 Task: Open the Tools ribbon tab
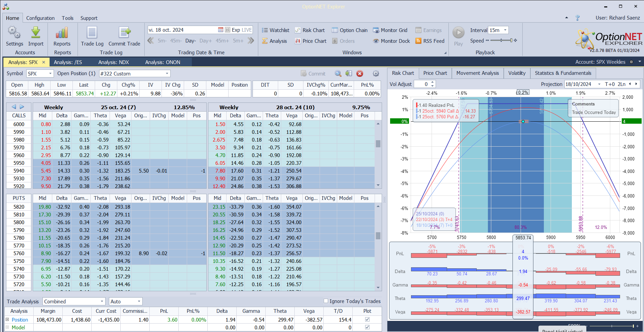coord(67,18)
